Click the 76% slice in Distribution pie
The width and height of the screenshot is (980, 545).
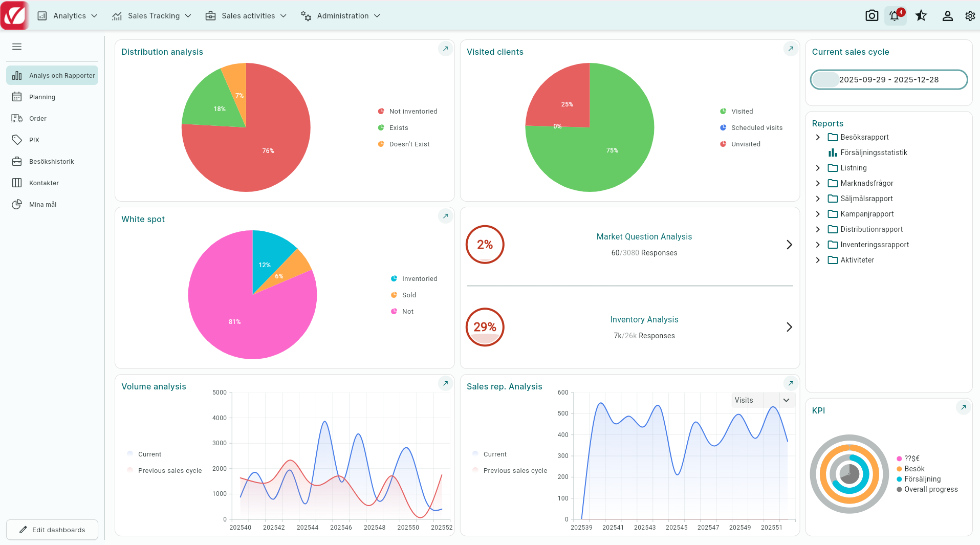(x=268, y=150)
